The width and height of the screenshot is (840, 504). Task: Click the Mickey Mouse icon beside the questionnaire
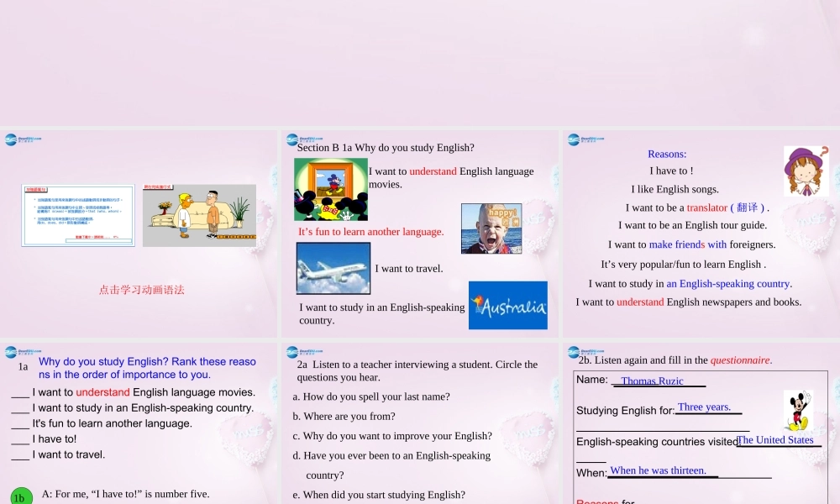click(x=799, y=409)
